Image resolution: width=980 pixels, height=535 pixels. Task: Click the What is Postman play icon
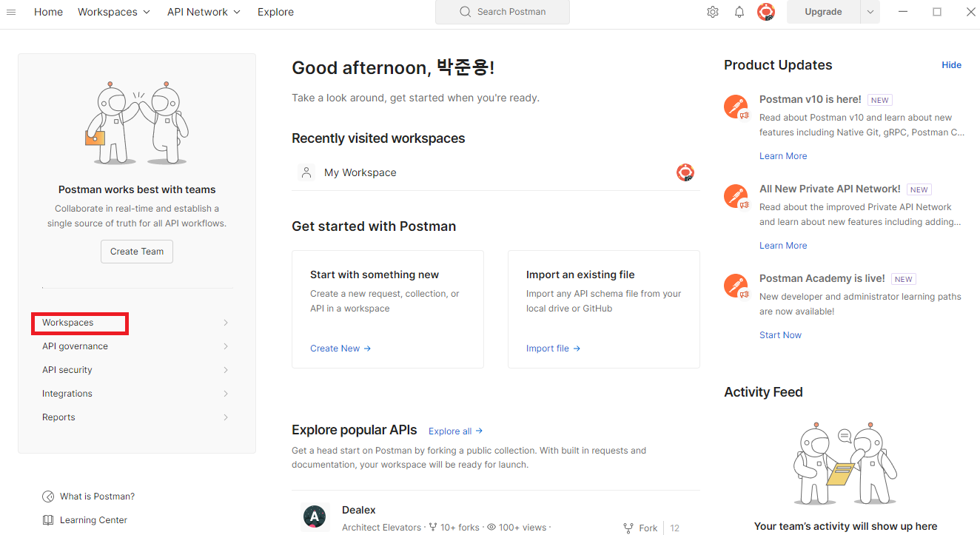[x=48, y=497]
